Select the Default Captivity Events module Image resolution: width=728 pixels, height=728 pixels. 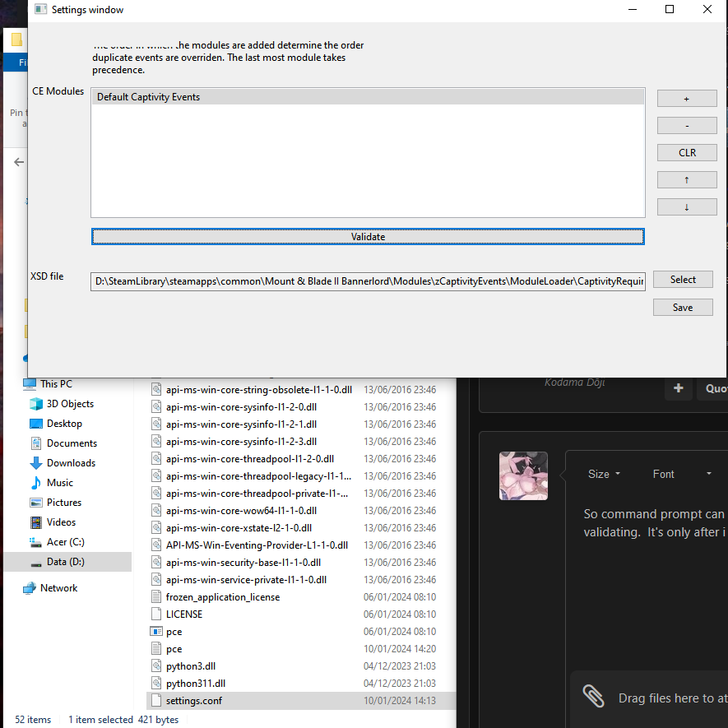tap(367, 97)
